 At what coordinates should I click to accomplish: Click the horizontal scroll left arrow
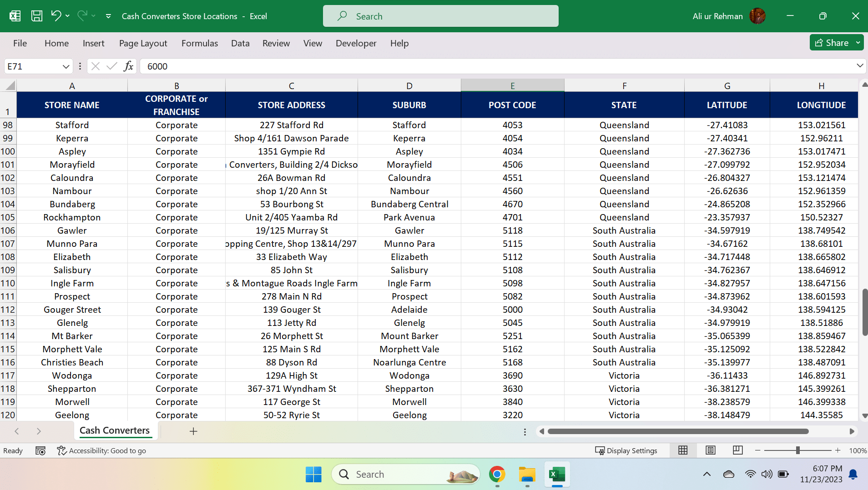tap(541, 431)
